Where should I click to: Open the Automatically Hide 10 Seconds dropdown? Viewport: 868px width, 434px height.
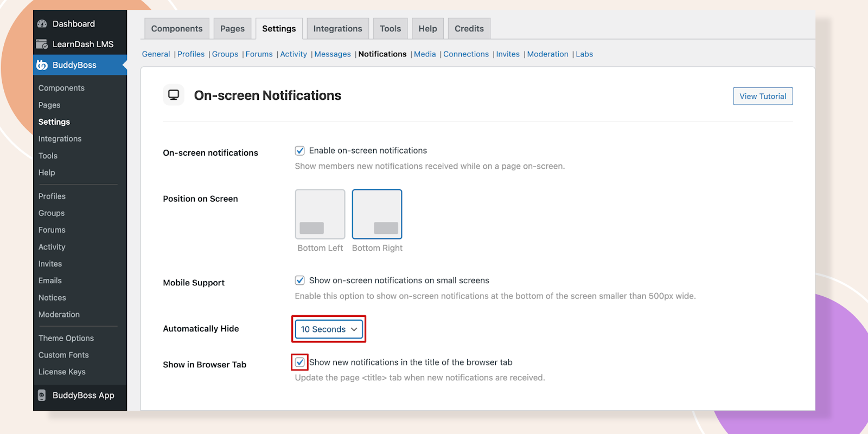(329, 329)
